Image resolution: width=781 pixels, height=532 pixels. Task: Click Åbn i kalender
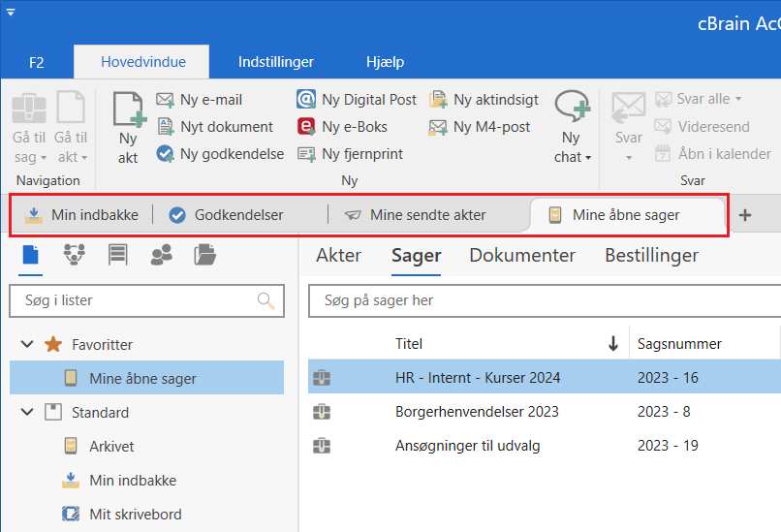pos(713,154)
